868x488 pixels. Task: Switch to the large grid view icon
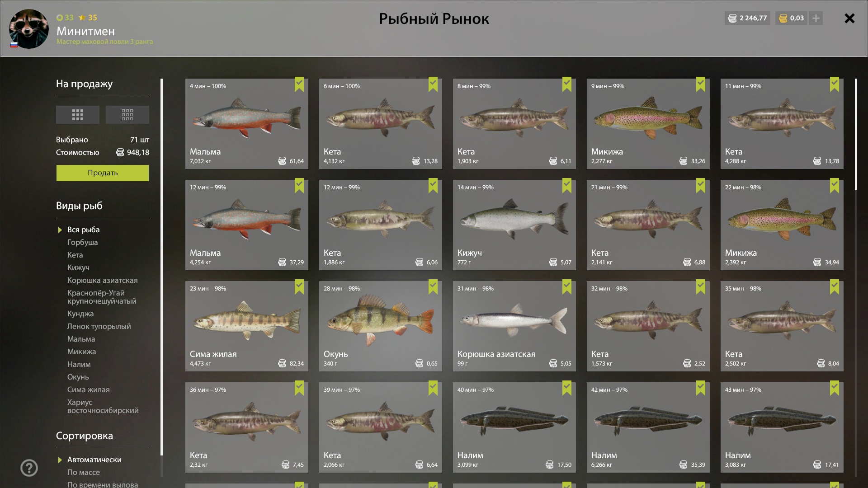[78, 115]
